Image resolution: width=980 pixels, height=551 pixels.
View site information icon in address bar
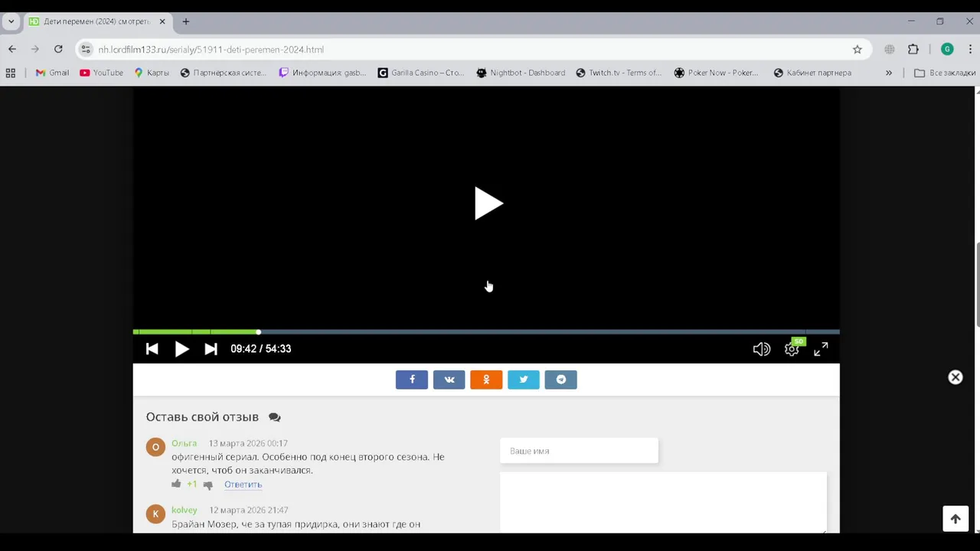pyautogui.click(x=86, y=49)
